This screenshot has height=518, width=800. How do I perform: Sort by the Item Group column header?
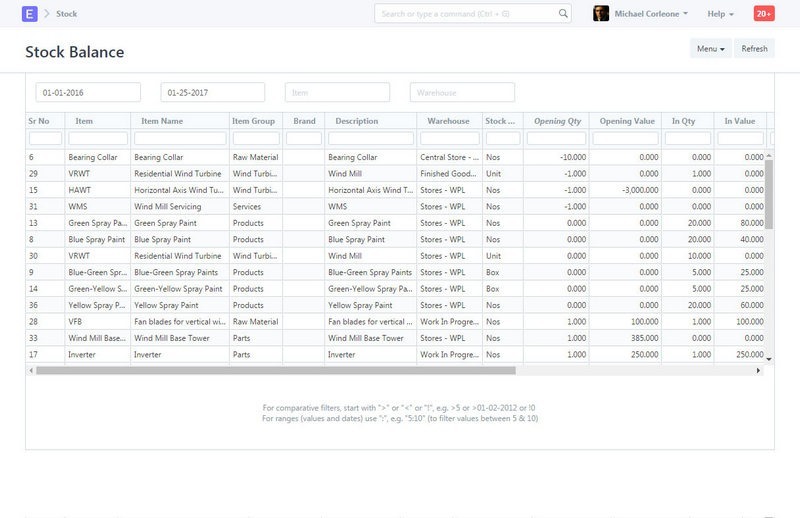click(x=254, y=121)
